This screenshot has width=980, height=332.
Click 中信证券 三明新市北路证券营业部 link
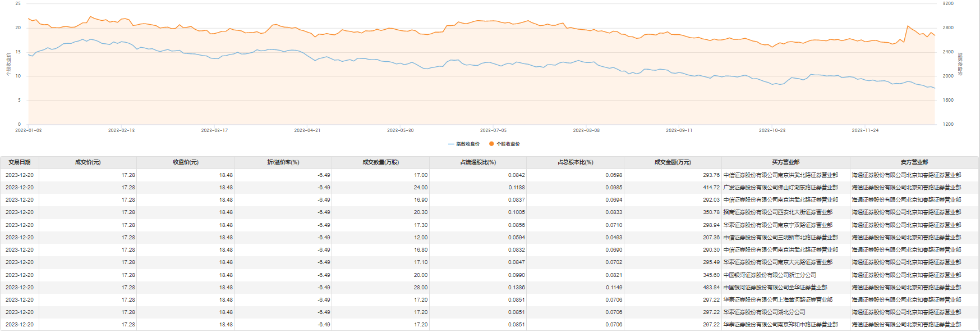click(x=780, y=238)
